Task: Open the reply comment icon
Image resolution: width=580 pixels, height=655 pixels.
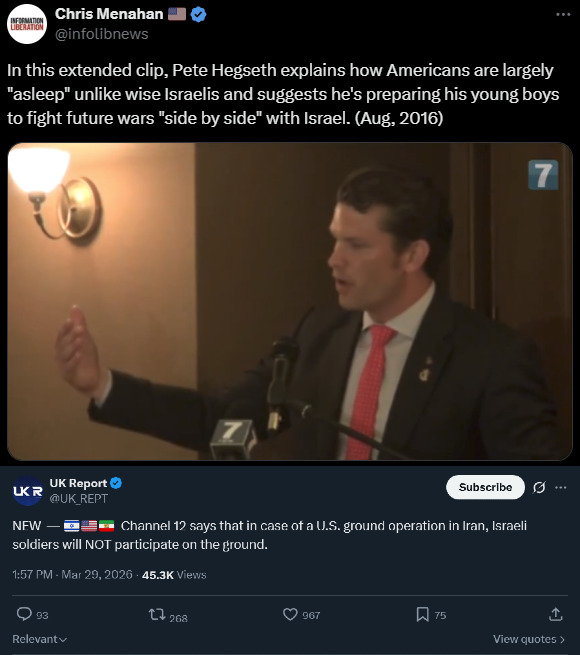Action: click(x=24, y=614)
